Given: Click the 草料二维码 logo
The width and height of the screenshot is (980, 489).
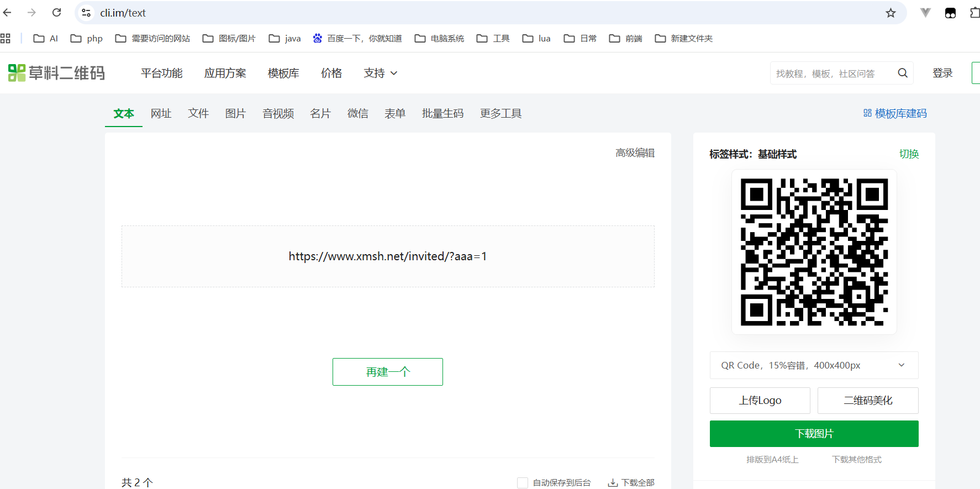Looking at the screenshot, I should (56, 73).
